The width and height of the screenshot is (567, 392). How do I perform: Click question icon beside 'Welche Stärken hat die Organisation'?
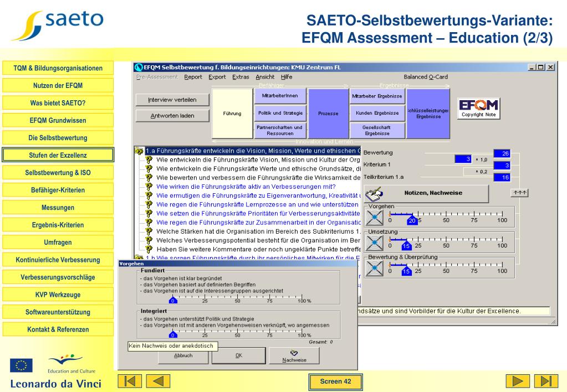[x=149, y=231]
